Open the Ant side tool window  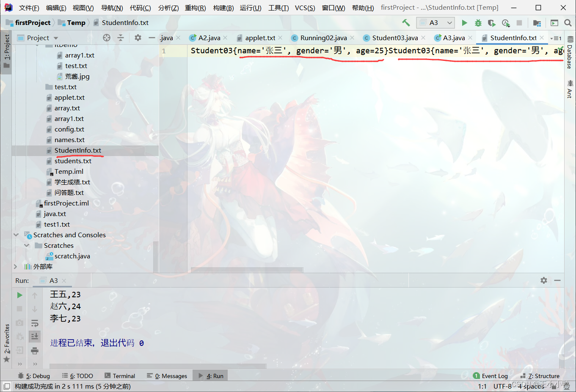pos(570,89)
